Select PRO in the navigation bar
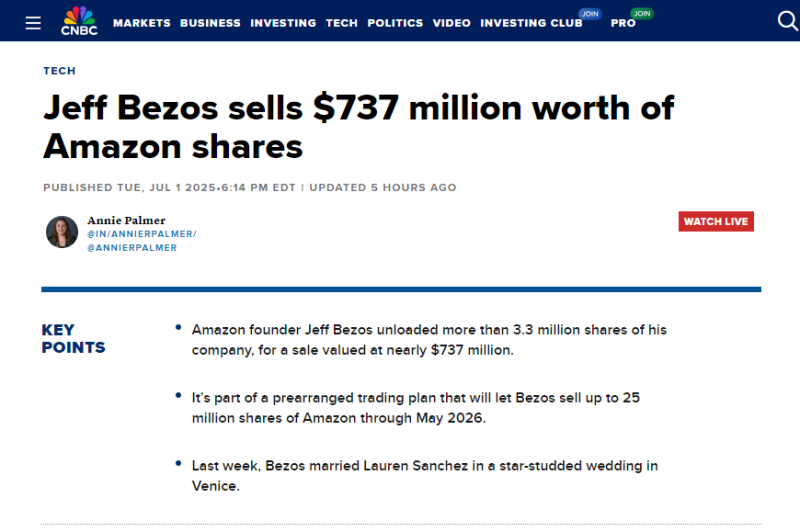This screenshot has height=532, width=800. (x=623, y=23)
